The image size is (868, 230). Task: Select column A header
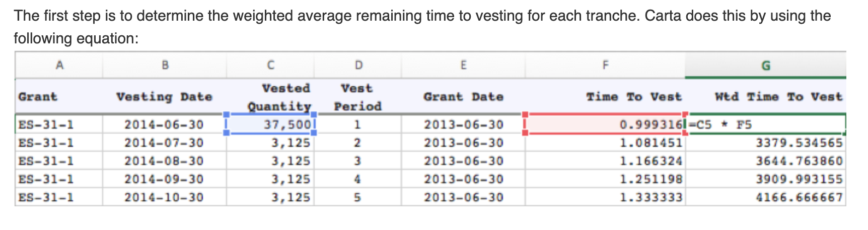tap(59, 65)
